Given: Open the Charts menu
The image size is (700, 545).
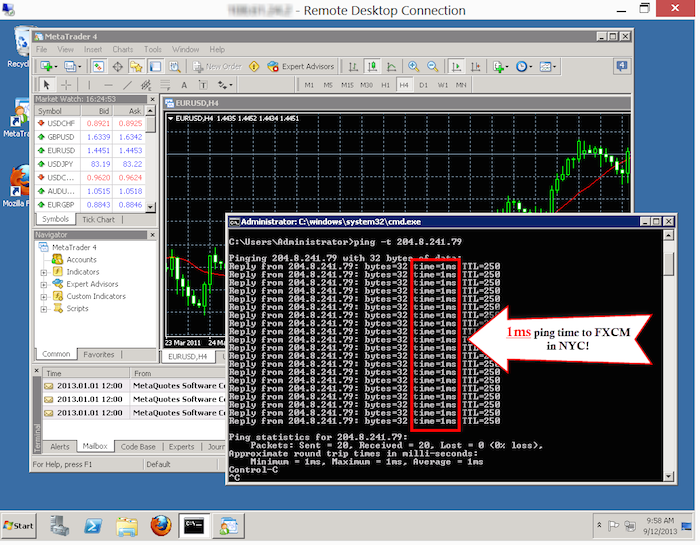Looking at the screenshot, I should [123, 49].
